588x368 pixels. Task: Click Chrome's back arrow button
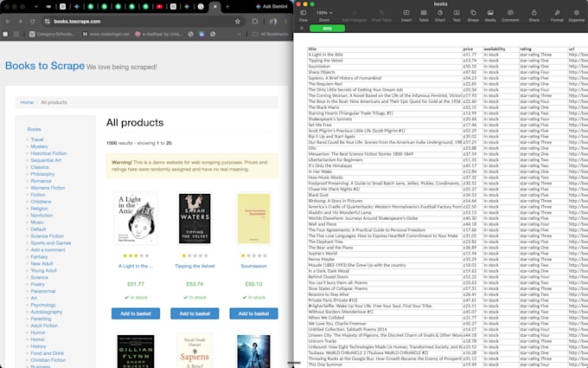click(x=8, y=22)
